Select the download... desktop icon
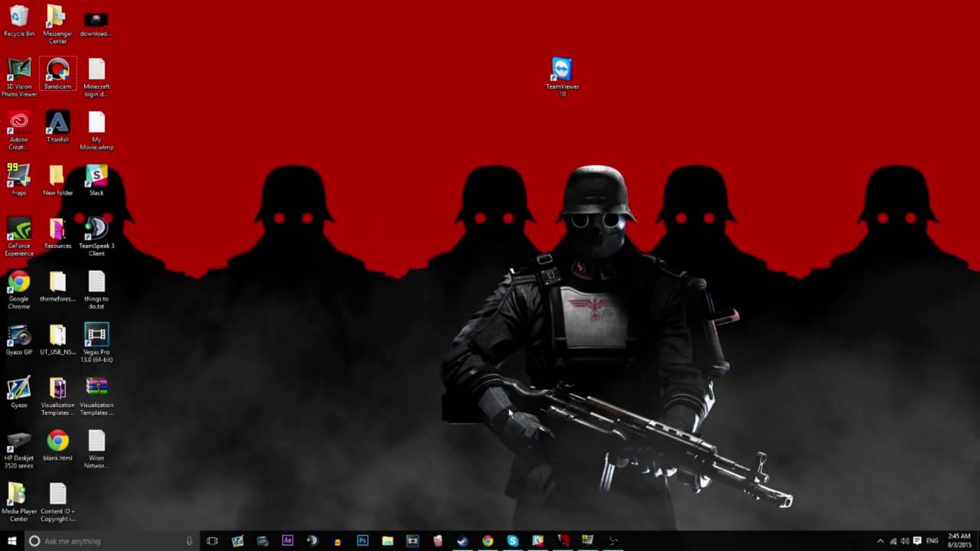This screenshot has height=551, width=980. 96,21
